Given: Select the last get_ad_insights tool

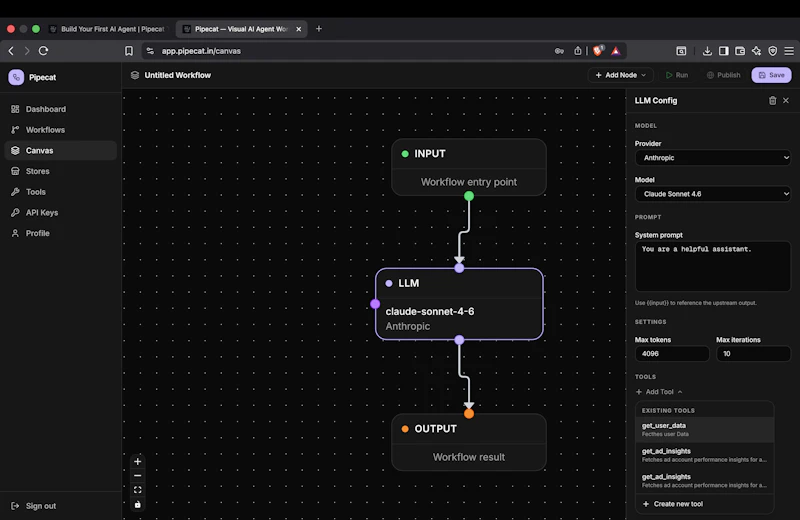Looking at the screenshot, I should tap(705, 480).
